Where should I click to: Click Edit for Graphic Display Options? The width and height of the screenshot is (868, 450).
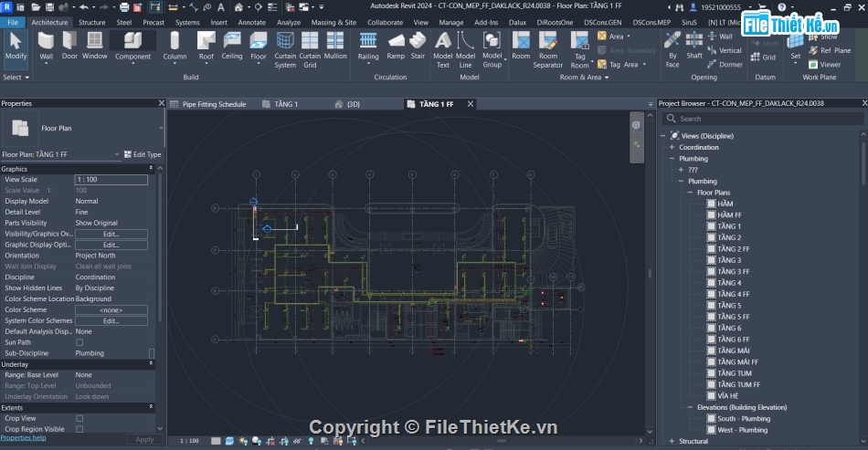[111, 245]
